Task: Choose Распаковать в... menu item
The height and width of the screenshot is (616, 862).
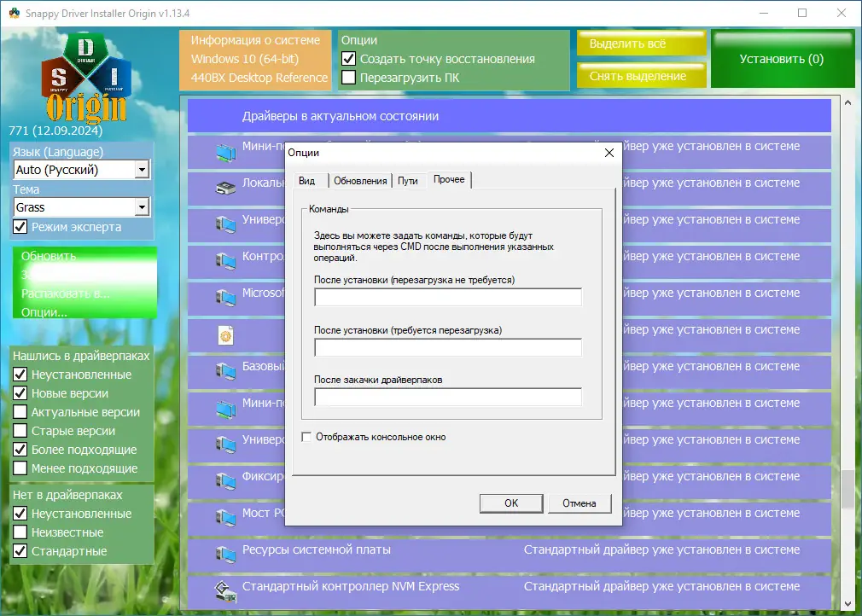Action: tap(65, 293)
